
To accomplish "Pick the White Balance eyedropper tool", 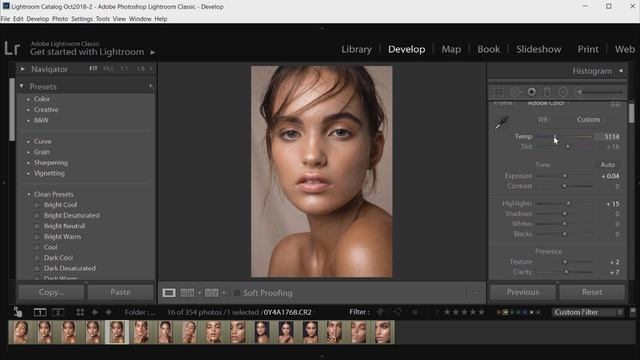I will click(502, 122).
